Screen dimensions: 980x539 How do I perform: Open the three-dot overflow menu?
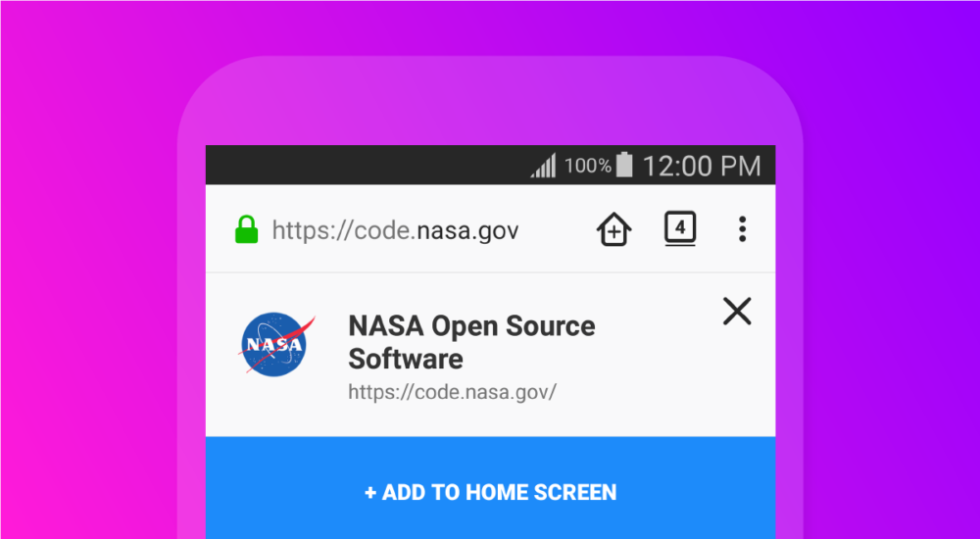pyautogui.click(x=742, y=229)
